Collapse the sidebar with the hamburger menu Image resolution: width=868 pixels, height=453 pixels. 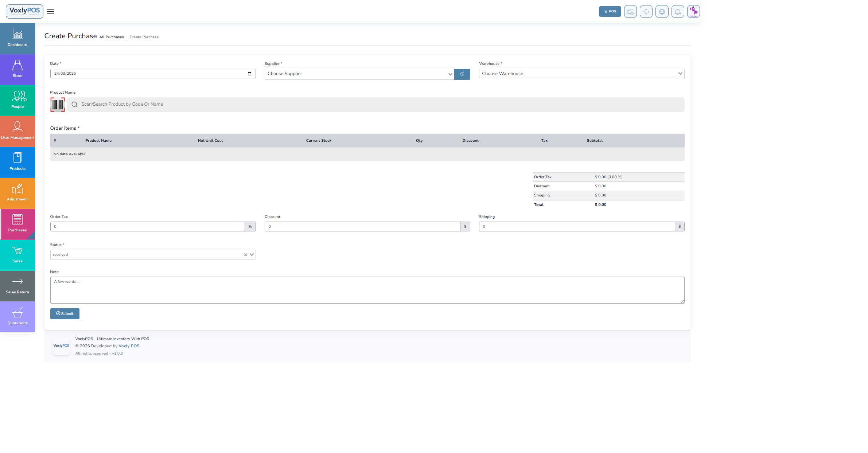click(x=50, y=11)
